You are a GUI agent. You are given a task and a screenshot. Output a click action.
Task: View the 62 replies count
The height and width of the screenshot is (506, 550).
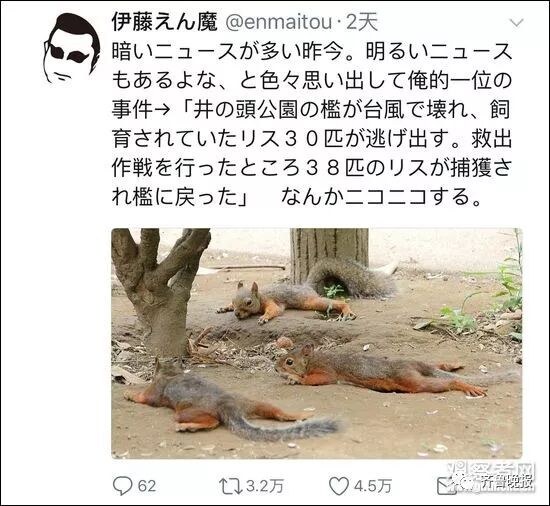[147, 486]
